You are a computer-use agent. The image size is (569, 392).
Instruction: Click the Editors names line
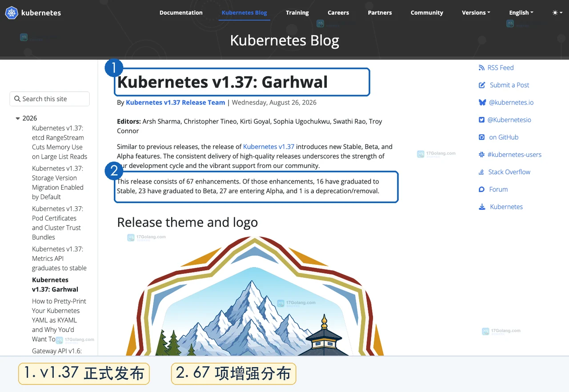click(249, 126)
